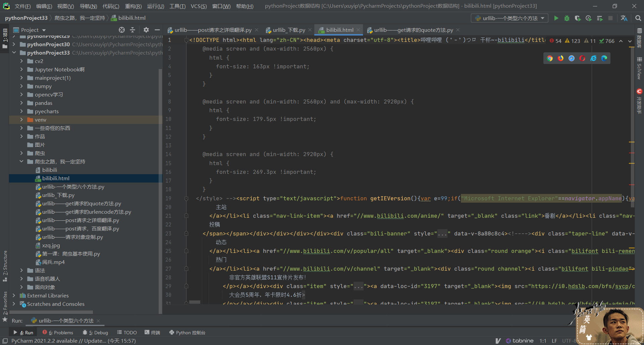Open the 终端 terminal tool window

(x=152, y=333)
